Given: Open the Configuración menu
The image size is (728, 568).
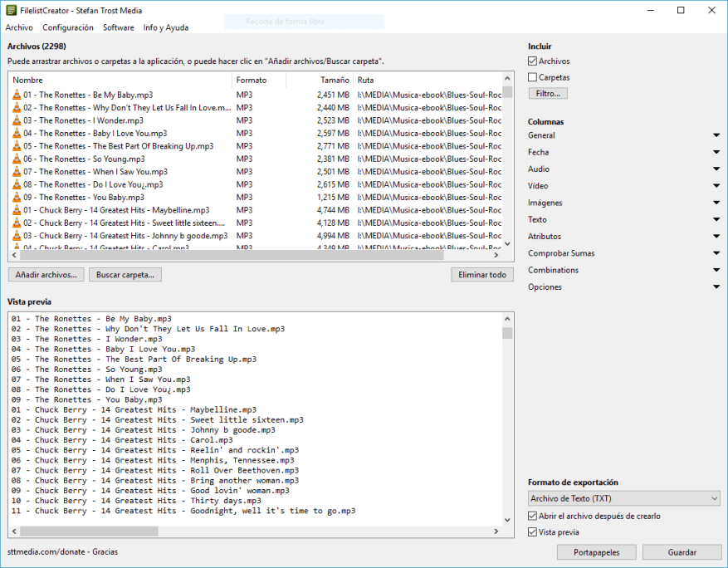Looking at the screenshot, I should (x=67, y=27).
